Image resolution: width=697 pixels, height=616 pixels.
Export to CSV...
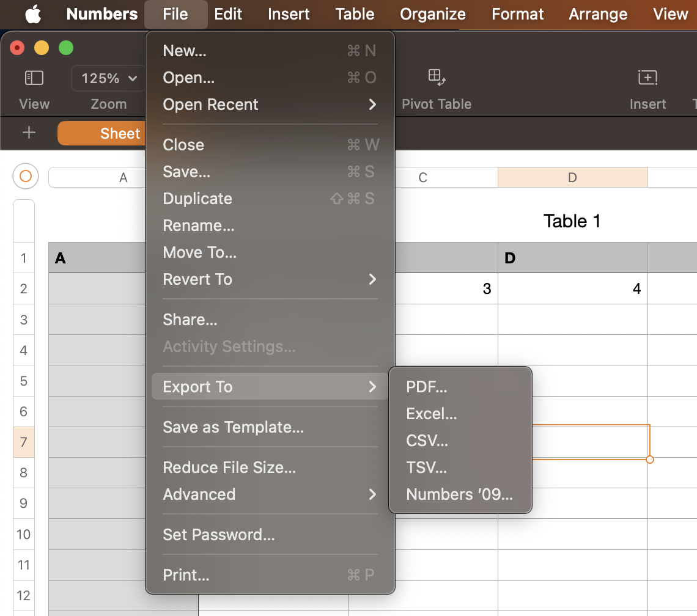pyautogui.click(x=460, y=441)
